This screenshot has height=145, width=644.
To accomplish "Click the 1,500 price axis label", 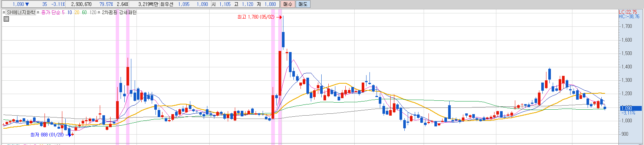I will [x=627, y=54].
